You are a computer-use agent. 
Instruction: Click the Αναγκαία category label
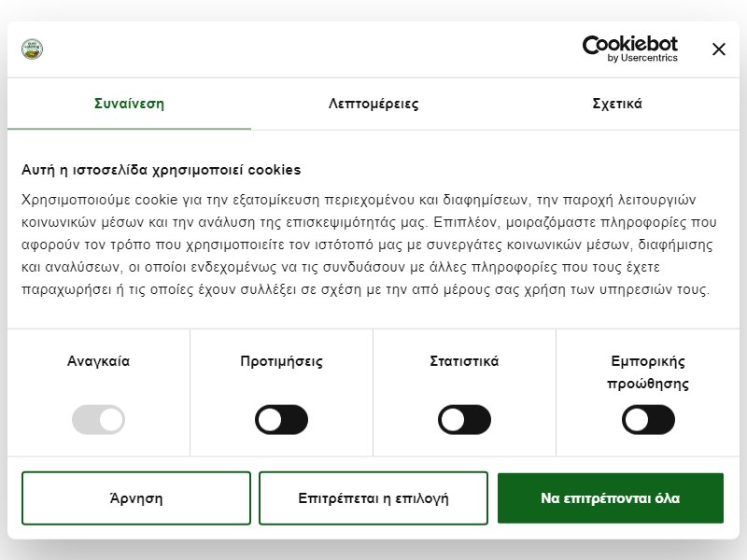[x=99, y=361]
